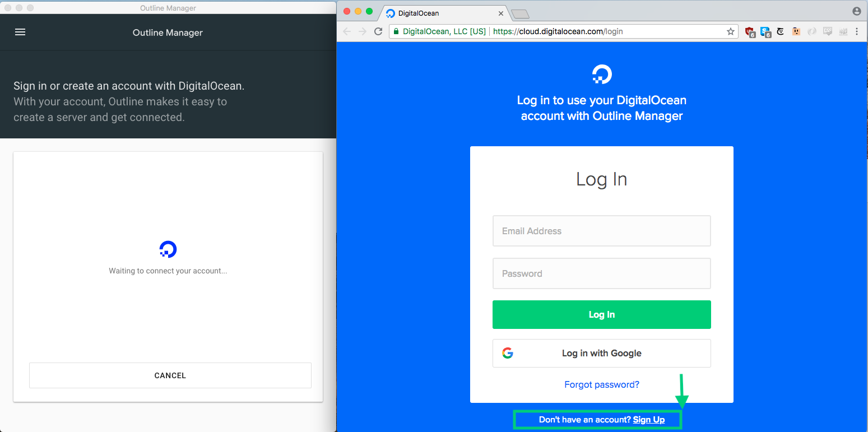
Task: Click the DigitalOcean logo above login heading
Action: [602, 75]
